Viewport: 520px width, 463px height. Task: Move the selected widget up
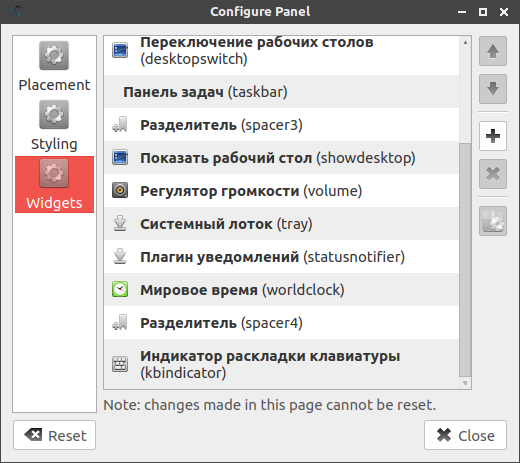(x=493, y=51)
